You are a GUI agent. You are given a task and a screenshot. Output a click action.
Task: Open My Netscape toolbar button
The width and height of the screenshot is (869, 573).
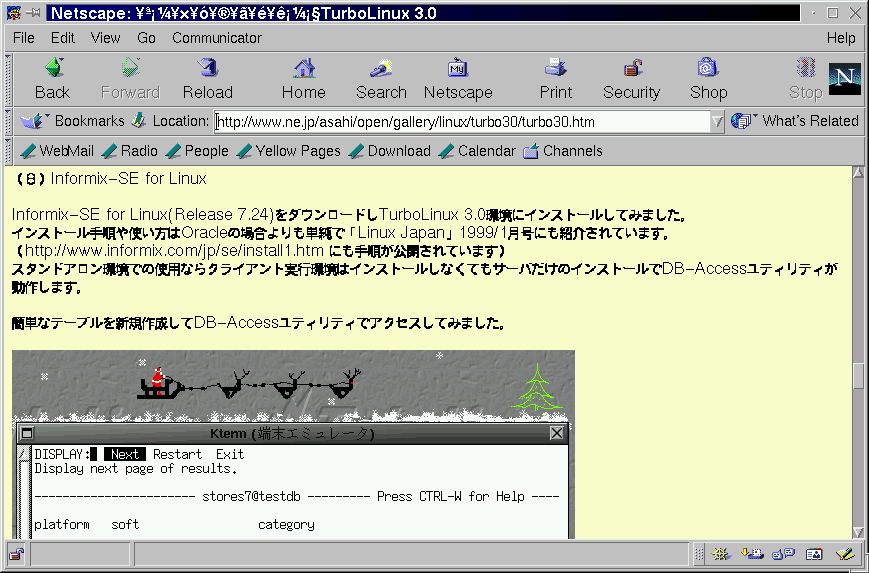pyautogui.click(x=458, y=79)
